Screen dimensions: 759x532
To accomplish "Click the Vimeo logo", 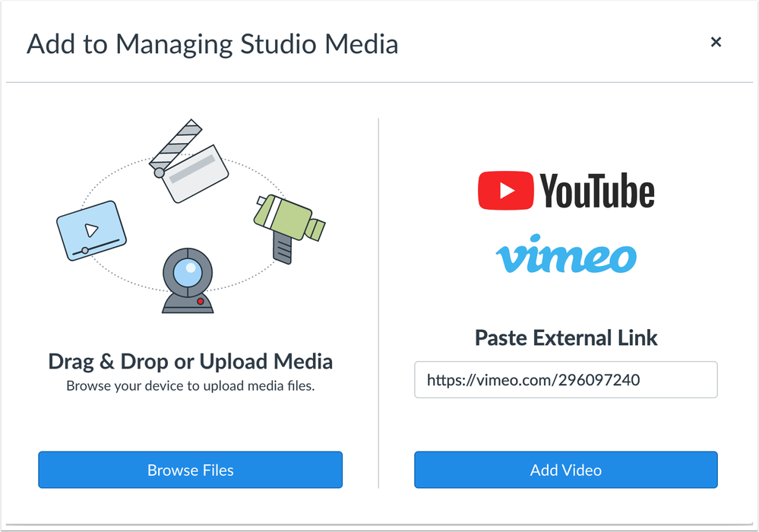I will coord(566,254).
